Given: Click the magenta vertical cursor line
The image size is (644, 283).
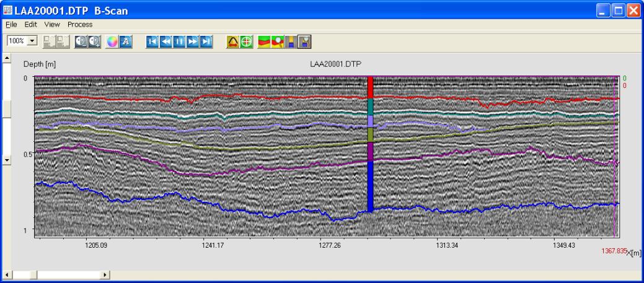Looking at the screenshot, I should point(614,156).
